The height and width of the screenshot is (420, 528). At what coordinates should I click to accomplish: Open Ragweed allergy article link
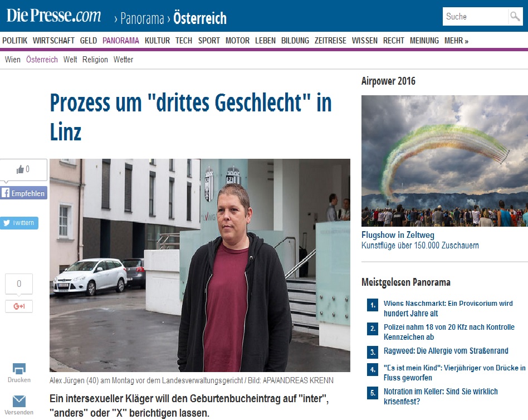pos(446,350)
